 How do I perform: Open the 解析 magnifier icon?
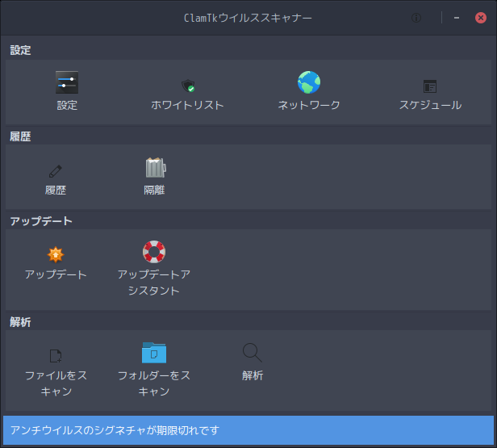click(x=253, y=353)
